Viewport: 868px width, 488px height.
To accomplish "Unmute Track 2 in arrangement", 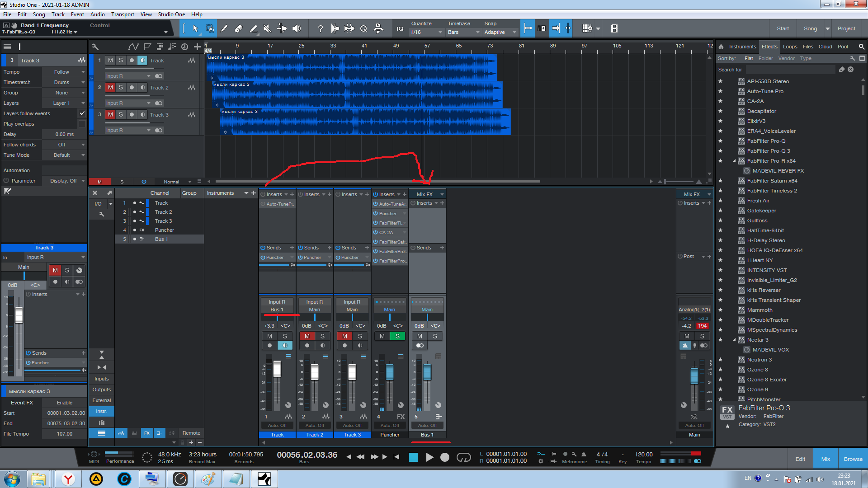I will (x=110, y=88).
